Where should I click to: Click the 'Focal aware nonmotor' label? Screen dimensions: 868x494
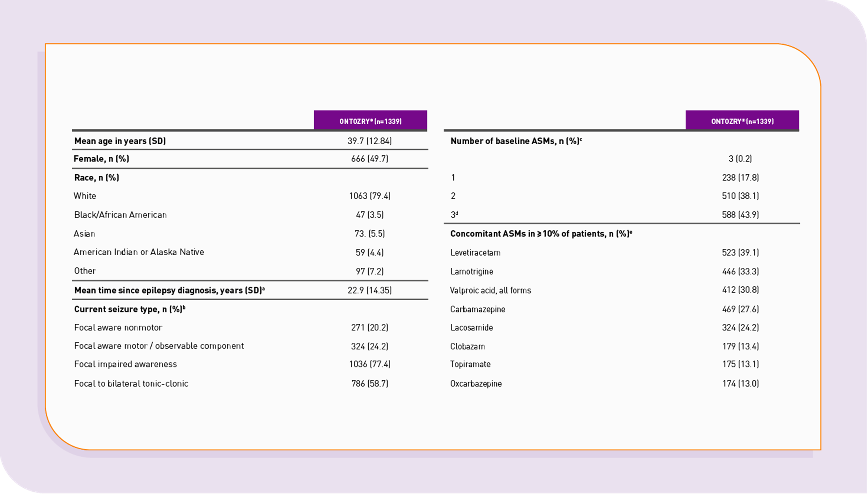(x=118, y=327)
